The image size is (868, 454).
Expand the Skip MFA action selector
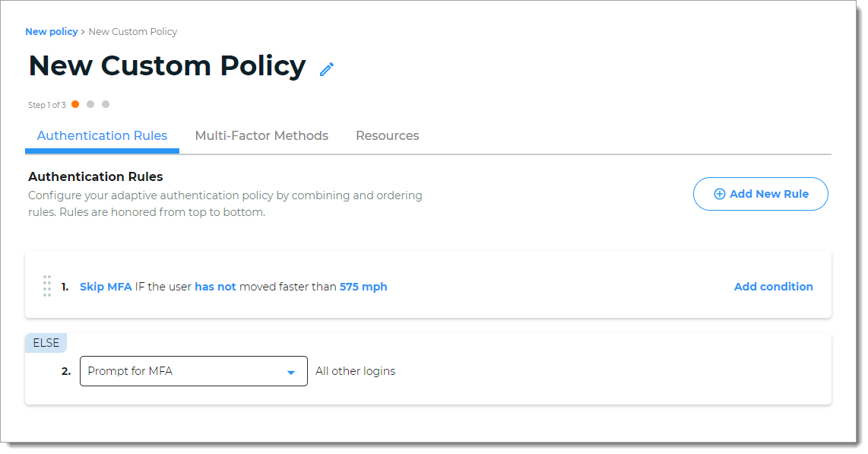106,287
